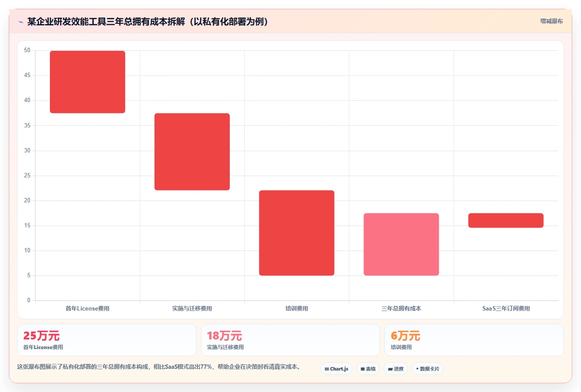Viewport: 581px width, 392px height.
Task: Click x-axis label 培训费用
Action: tap(297, 308)
